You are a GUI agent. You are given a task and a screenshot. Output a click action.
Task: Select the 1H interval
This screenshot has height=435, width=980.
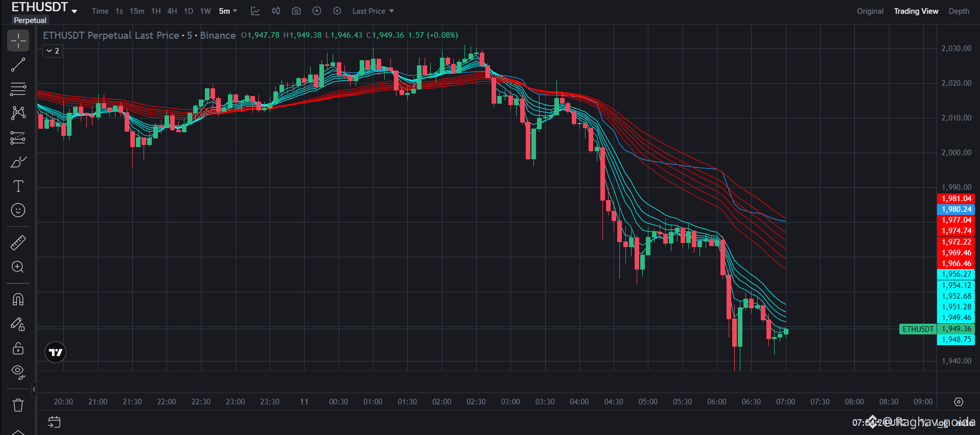pyautogui.click(x=156, y=11)
